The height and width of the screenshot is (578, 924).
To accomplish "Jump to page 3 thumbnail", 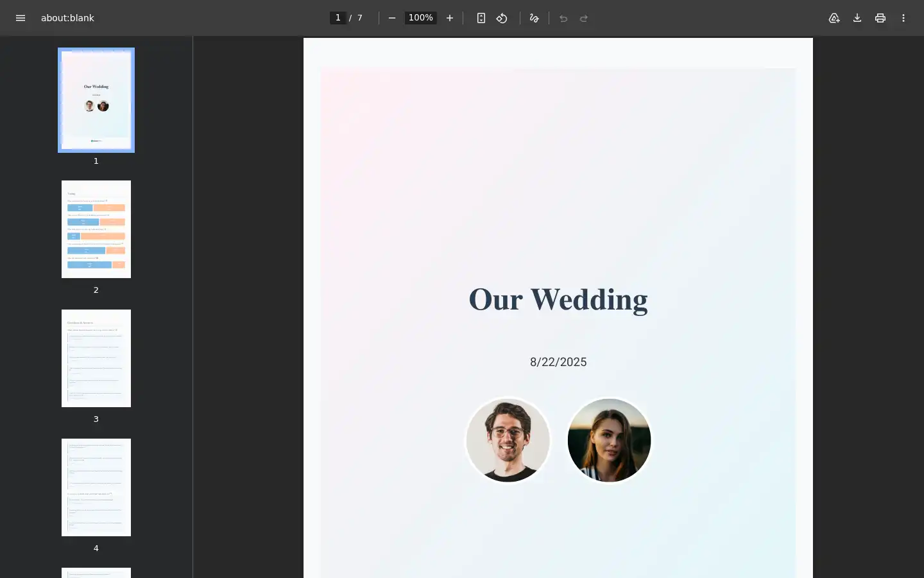I will click(96, 358).
